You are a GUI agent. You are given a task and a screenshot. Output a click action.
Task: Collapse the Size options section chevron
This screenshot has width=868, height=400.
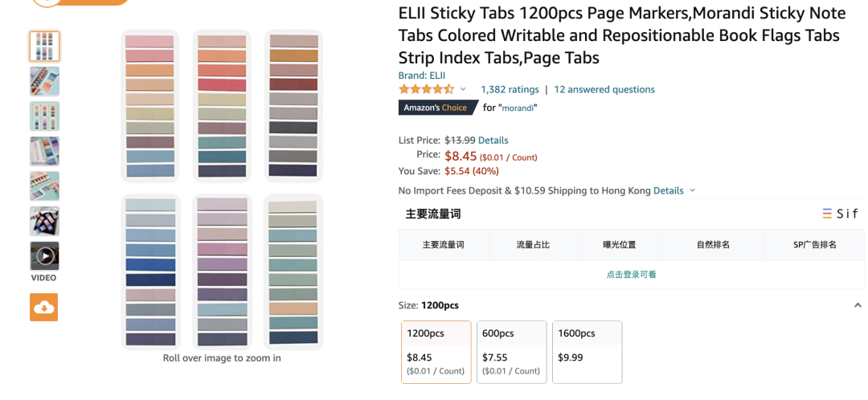point(858,305)
